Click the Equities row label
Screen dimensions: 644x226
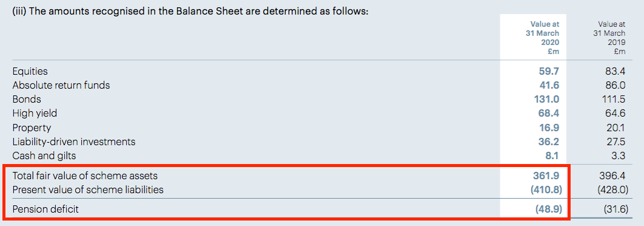(30, 72)
